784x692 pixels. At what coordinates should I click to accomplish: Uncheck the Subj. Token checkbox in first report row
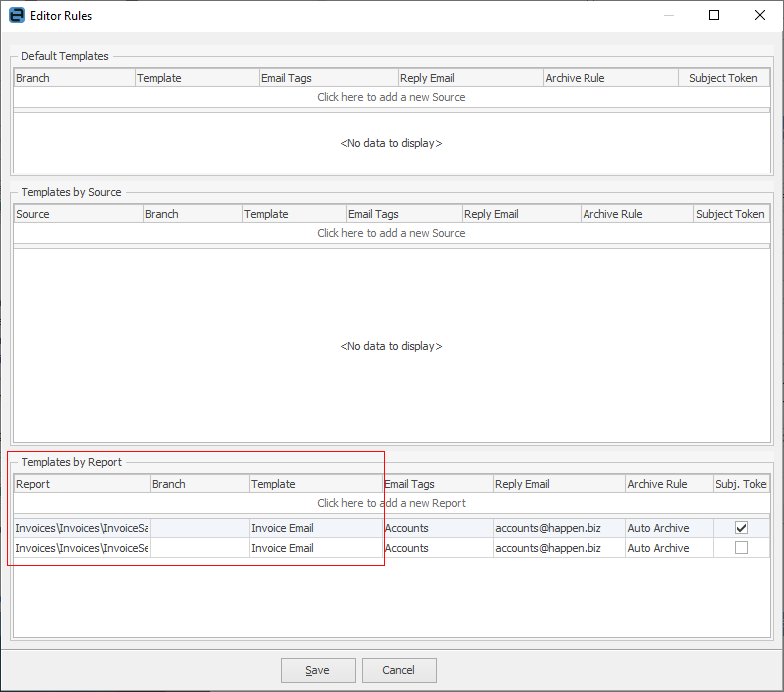[x=741, y=528]
